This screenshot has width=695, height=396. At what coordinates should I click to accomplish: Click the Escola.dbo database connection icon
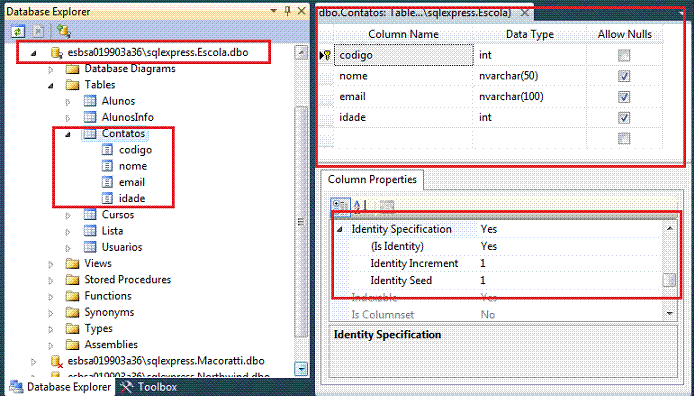(56, 53)
